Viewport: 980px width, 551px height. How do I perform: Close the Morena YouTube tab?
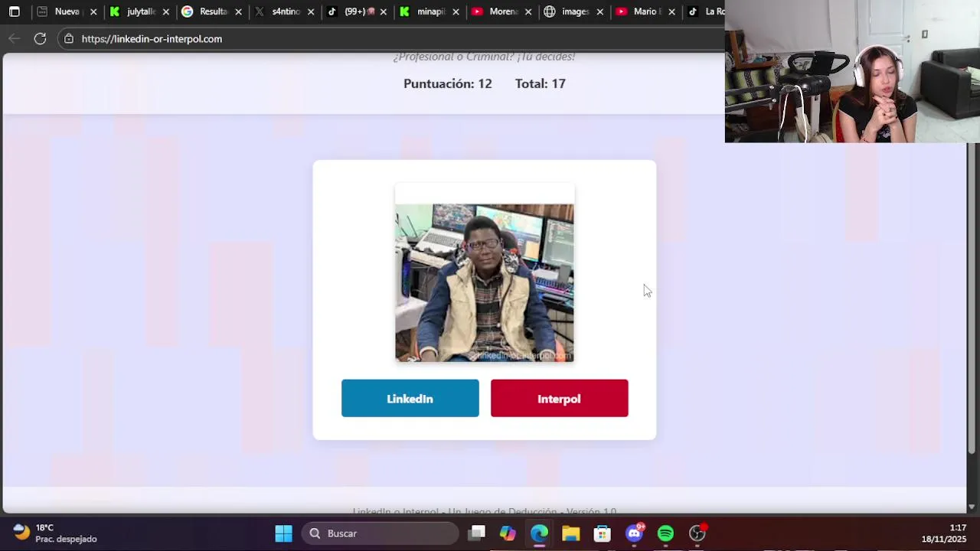(x=528, y=12)
